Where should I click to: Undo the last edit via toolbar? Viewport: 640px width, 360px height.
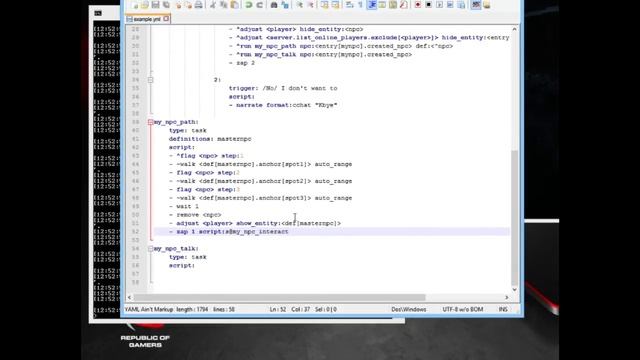(x=249, y=5)
